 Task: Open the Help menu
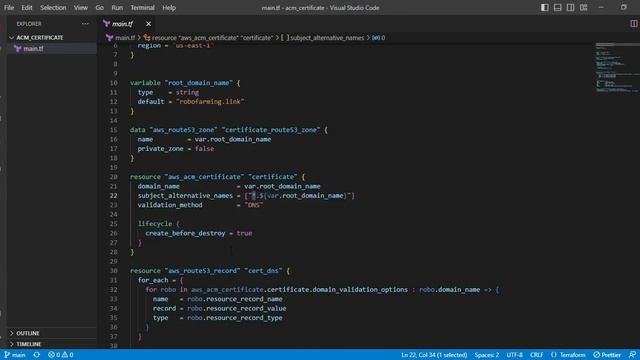point(169,8)
